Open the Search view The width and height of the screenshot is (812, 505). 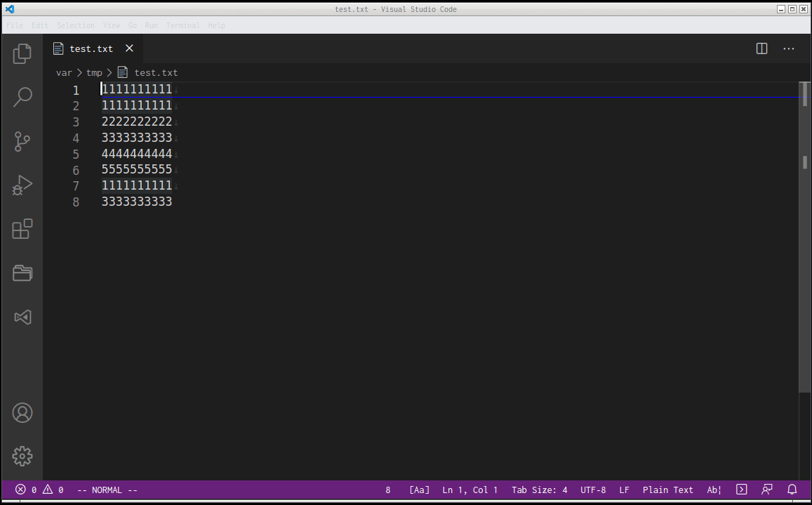pyautogui.click(x=22, y=97)
